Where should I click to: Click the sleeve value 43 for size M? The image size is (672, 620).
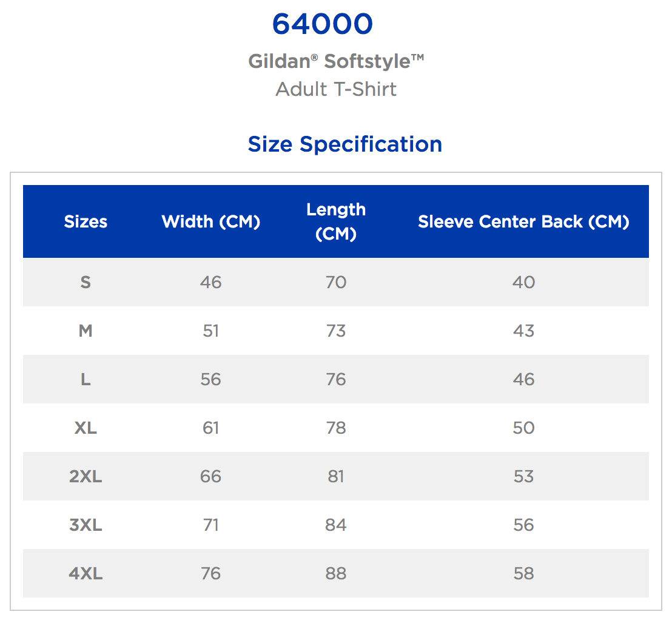pyautogui.click(x=523, y=331)
